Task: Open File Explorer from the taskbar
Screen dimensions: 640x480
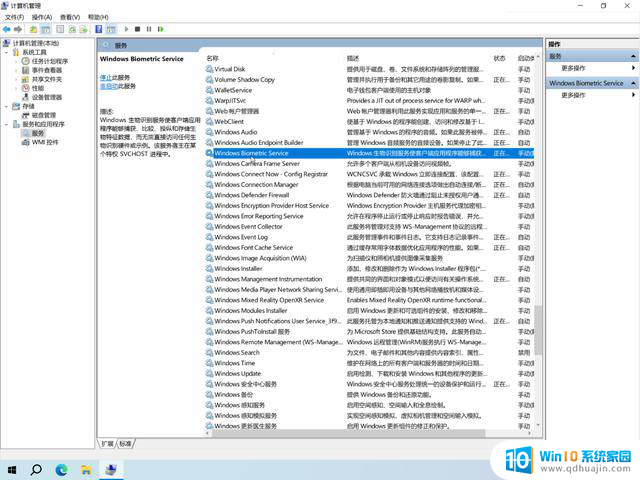Action: tap(86, 470)
